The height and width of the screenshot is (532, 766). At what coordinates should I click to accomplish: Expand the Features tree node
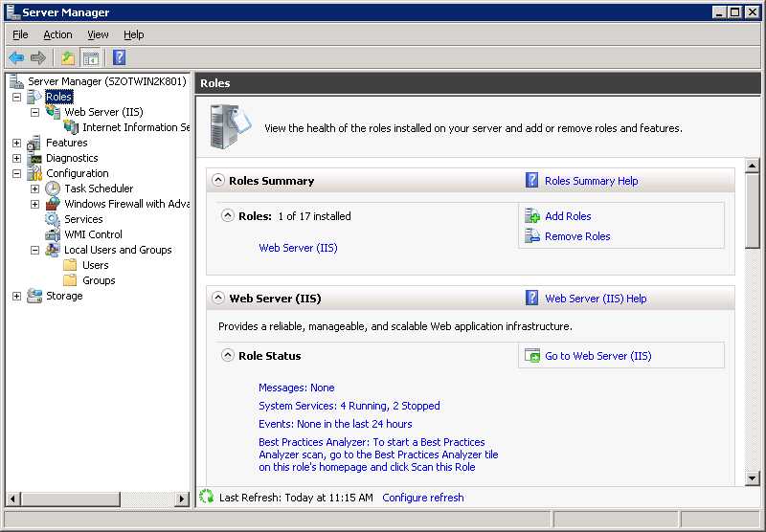[16, 143]
